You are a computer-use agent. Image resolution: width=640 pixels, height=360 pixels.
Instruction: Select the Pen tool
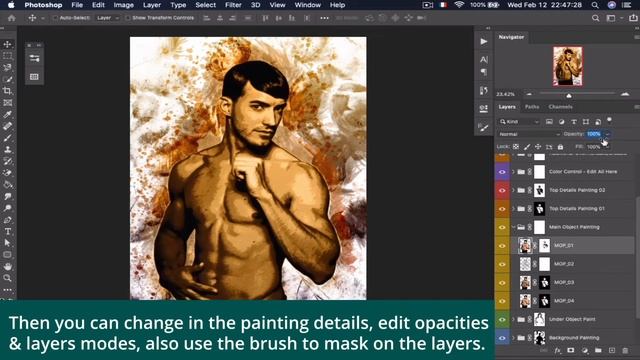pyautogui.click(x=7, y=220)
